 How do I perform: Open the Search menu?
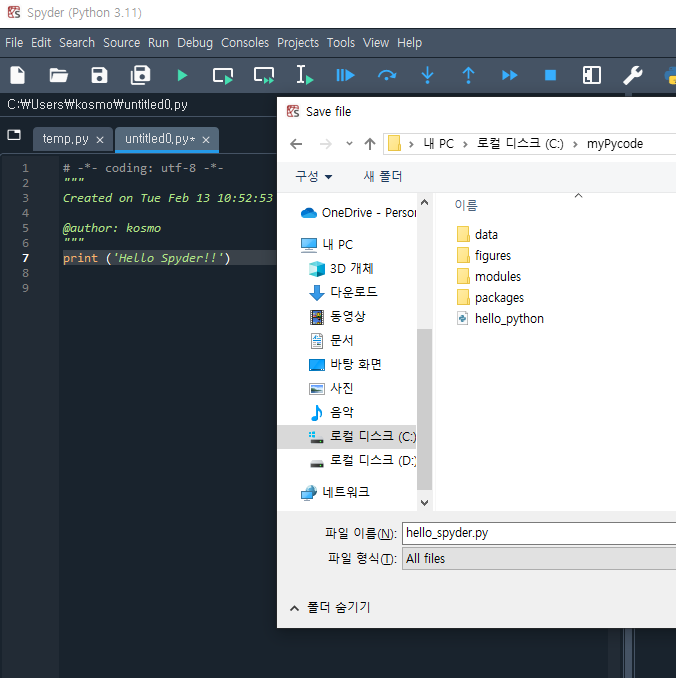coord(77,43)
